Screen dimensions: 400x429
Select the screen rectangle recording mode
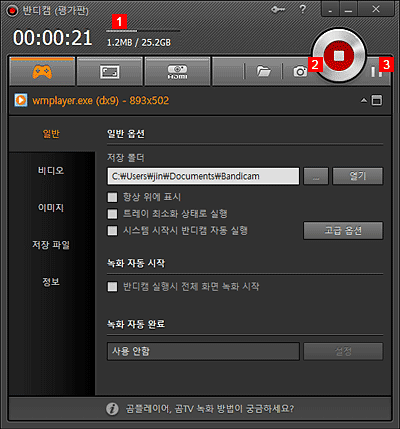[x=110, y=71]
